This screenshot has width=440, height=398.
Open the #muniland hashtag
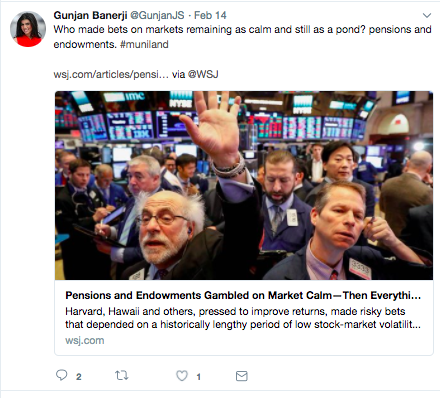[x=144, y=44]
